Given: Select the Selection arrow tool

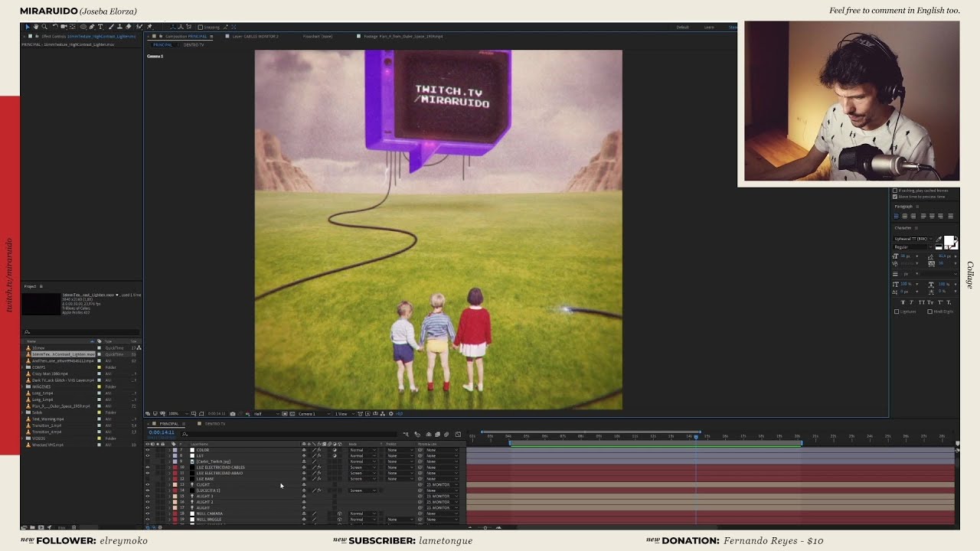Looking at the screenshot, I should tap(28, 27).
